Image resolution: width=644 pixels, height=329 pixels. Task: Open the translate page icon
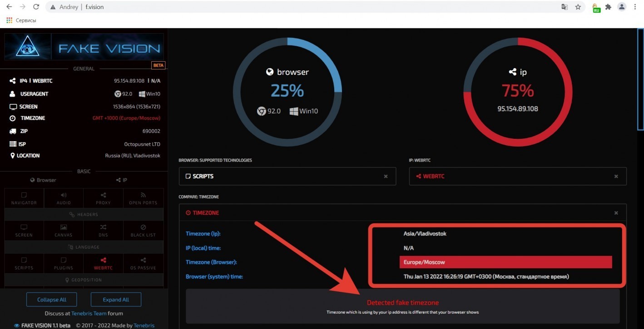click(x=565, y=7)
